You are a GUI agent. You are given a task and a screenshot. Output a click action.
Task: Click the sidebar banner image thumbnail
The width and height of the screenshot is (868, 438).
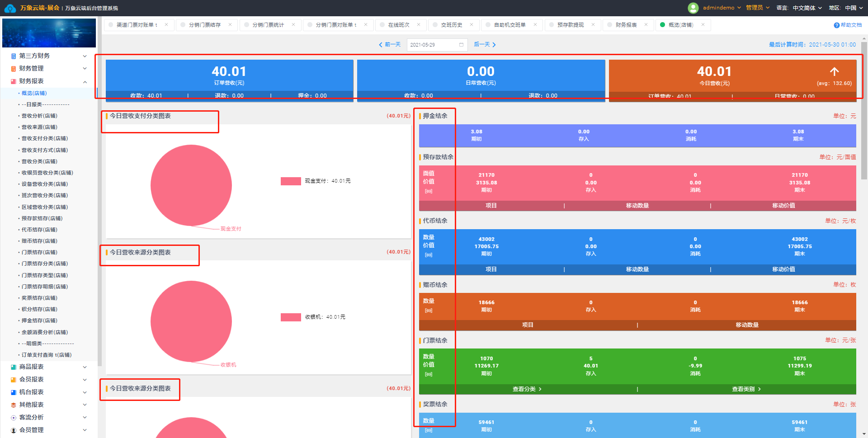click(49, 33)
